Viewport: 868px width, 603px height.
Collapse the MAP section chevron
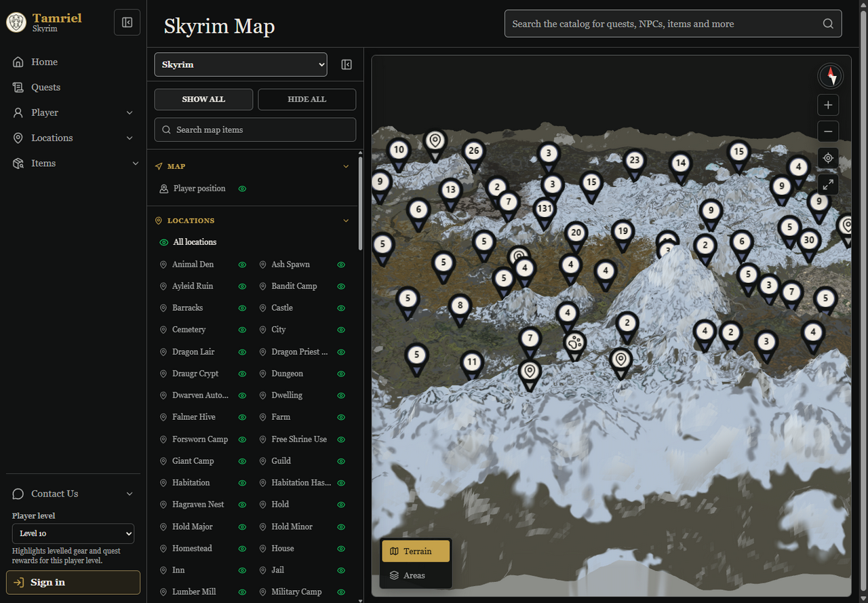[346, 166]
